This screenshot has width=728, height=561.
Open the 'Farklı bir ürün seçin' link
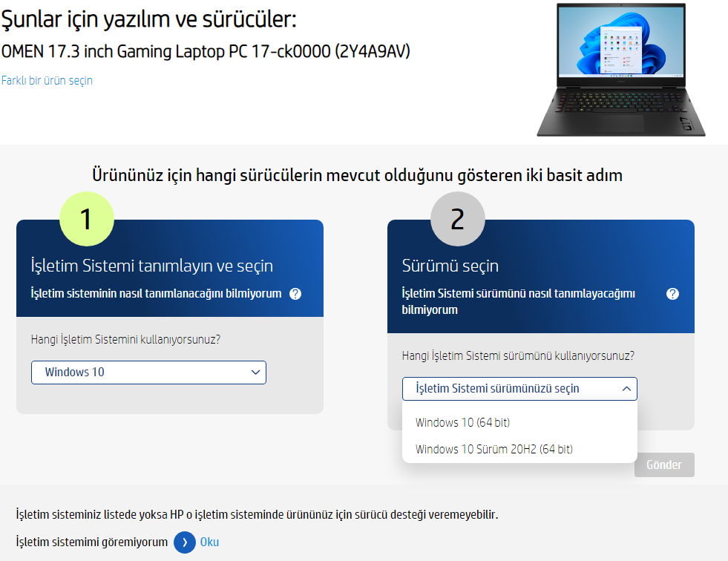coord(47,80)
